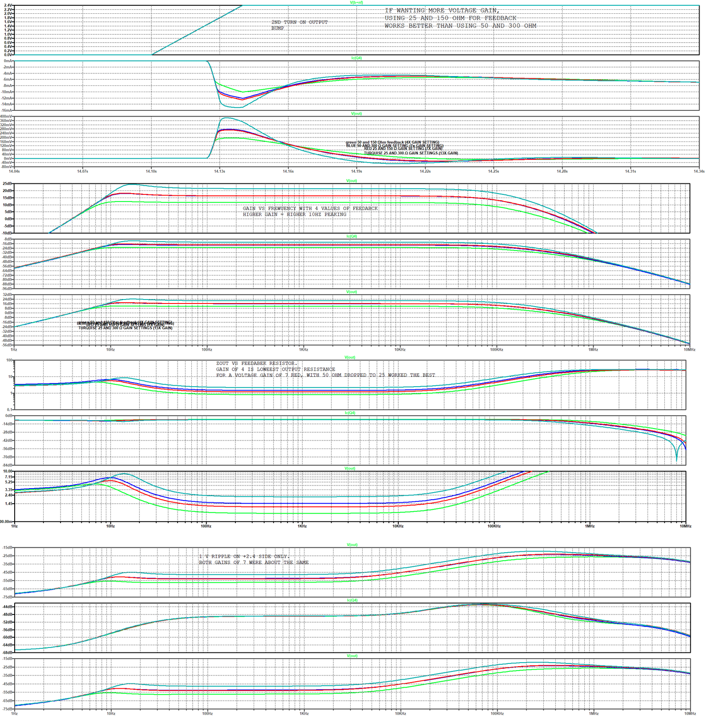Select the -68dB axis label
Screen dimensions: 712x728
coord(8,652)
